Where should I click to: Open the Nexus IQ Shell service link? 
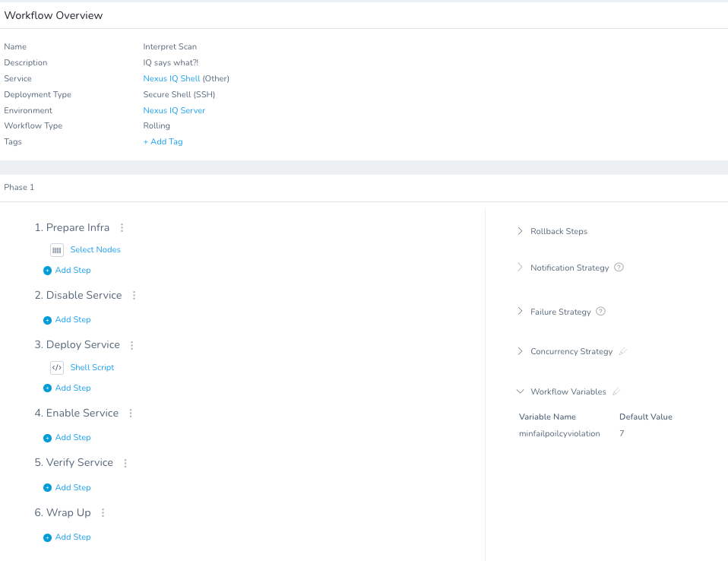pos(171,78)
